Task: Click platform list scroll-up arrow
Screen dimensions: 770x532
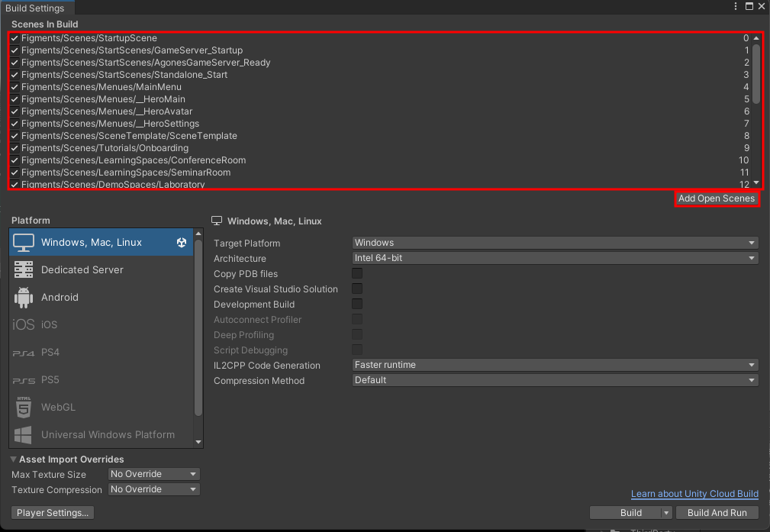Action: tap(198, 234)
